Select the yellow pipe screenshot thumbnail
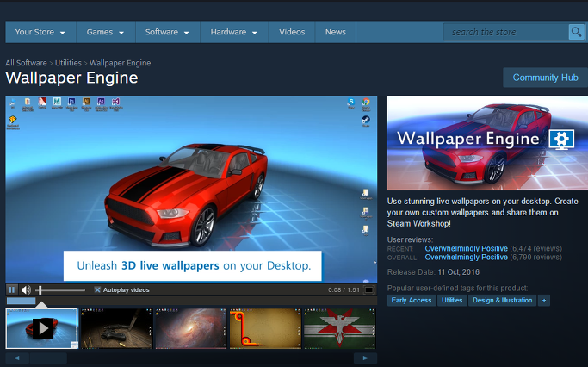The height and width of the screenshot is (367, 588). coord(265,328)
